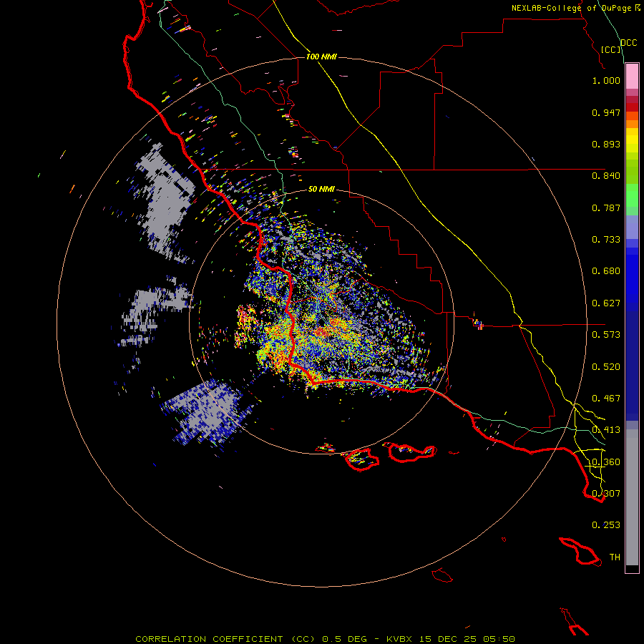
Task: Click the bright green segment of the color bar
Action: click(x=632, y=195)
